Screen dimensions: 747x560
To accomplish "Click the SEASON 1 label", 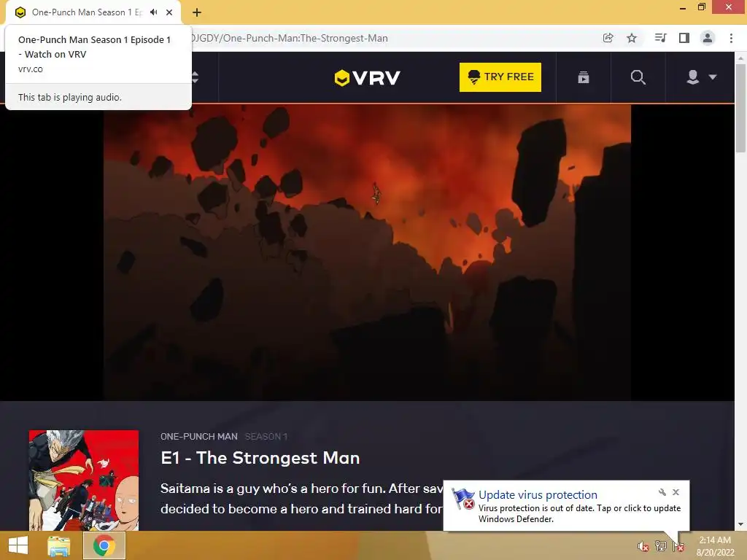I will click(x=266, y=436).
